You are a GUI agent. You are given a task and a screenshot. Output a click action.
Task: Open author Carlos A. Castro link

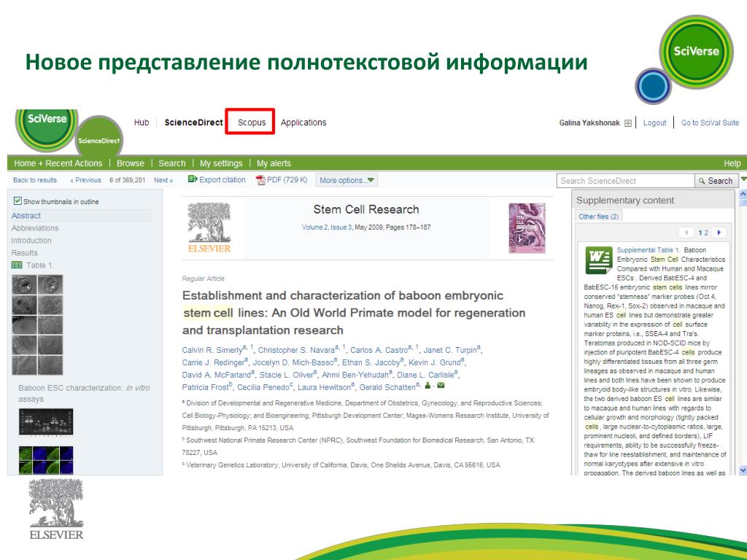[379, 350]
